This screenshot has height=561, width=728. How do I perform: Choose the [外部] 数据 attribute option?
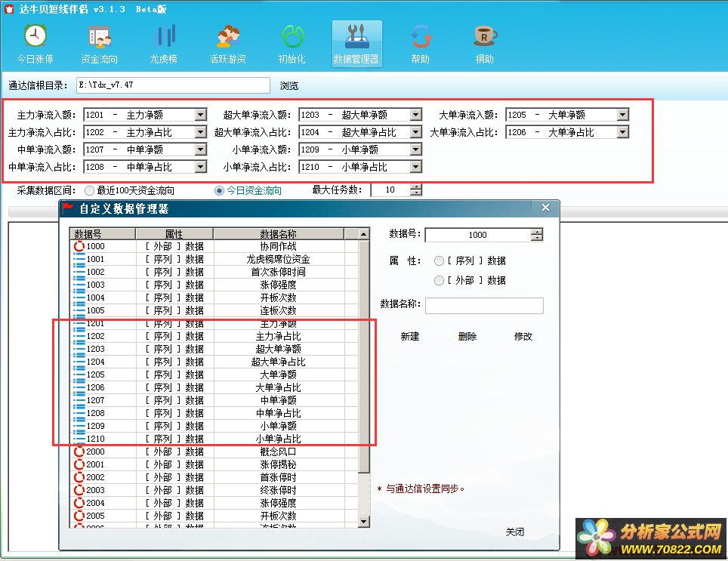tap(439, 280)
